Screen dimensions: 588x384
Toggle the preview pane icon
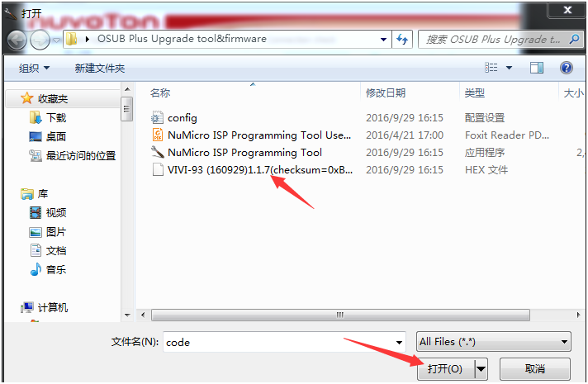point(537,68)
